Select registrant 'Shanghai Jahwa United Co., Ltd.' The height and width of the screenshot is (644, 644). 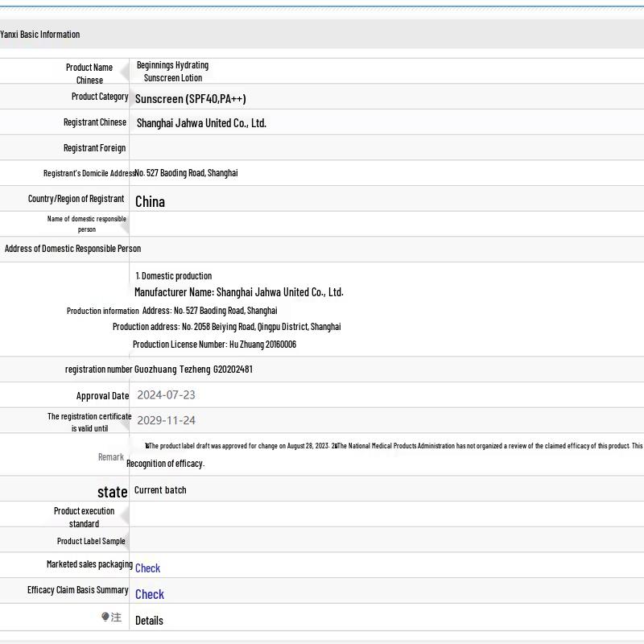pos(201,123)
